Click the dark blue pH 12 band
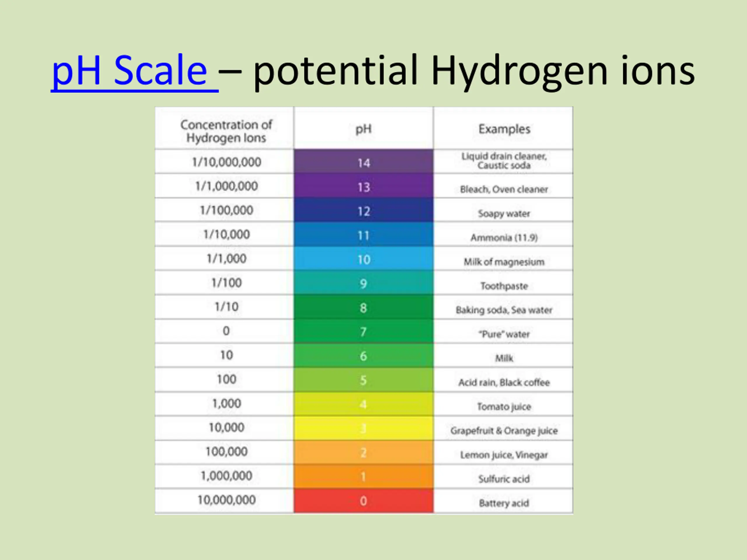Screen dimensions: 747x560 364,210
